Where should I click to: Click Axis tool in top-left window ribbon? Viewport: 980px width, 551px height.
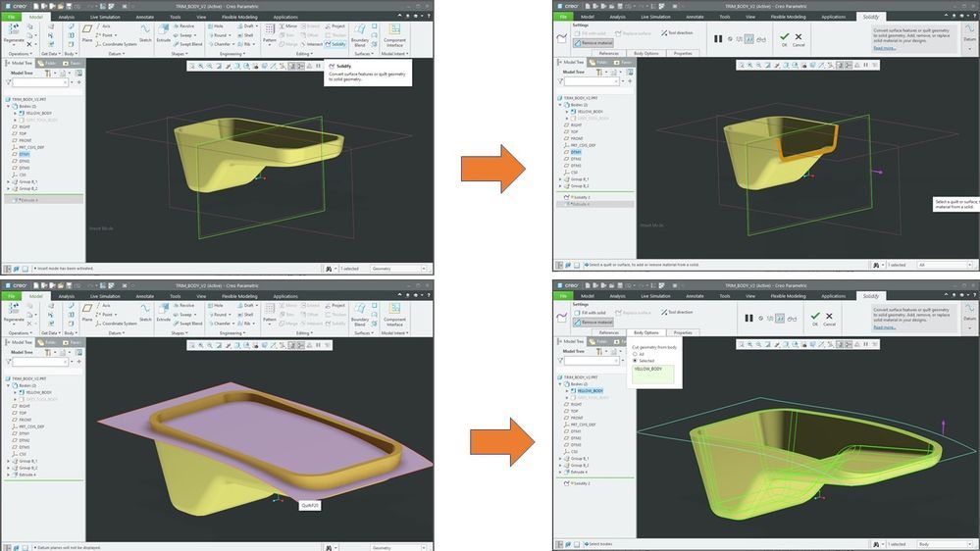click(103, 26)
